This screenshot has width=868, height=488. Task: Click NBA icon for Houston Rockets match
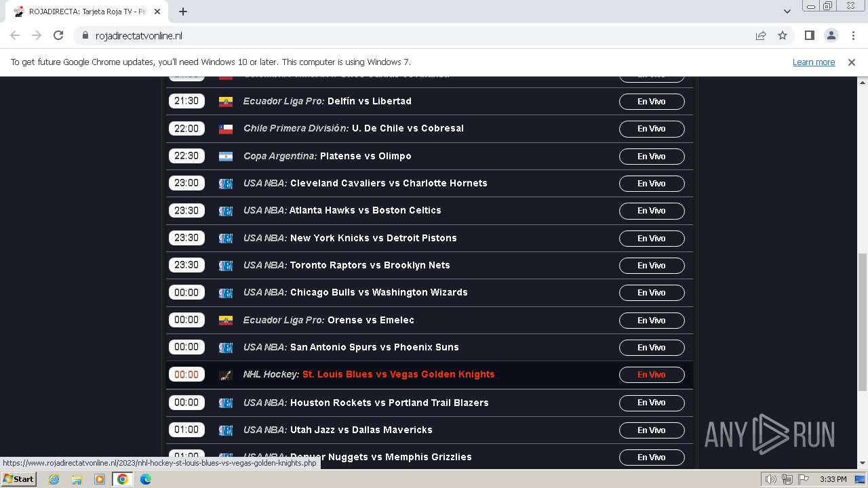pos(226,403)
